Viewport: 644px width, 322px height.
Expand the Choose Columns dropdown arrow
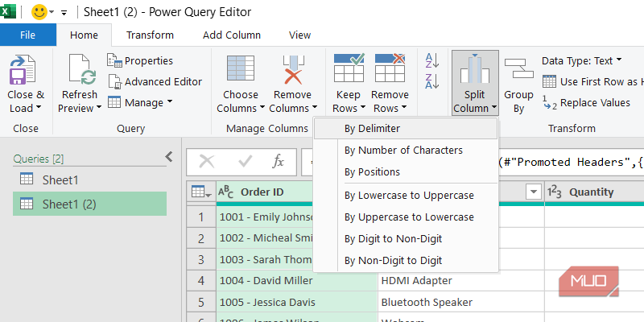(x=262, y=109)
